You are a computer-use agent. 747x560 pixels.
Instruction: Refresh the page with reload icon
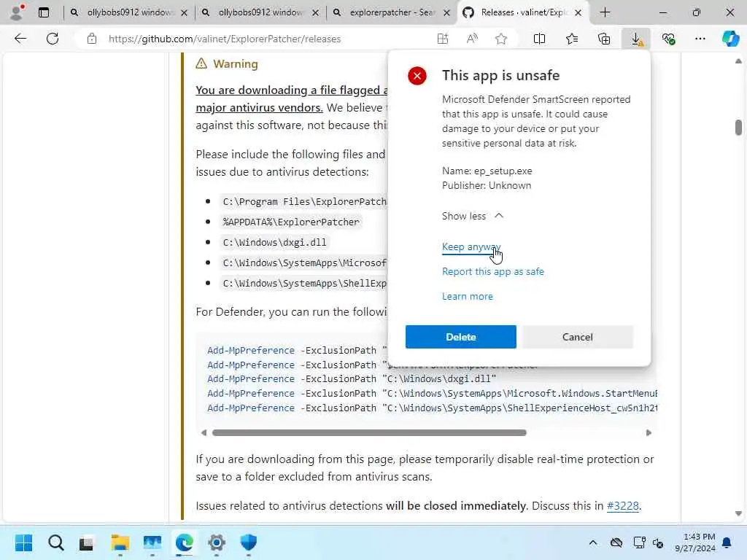(x=53, y=39)
